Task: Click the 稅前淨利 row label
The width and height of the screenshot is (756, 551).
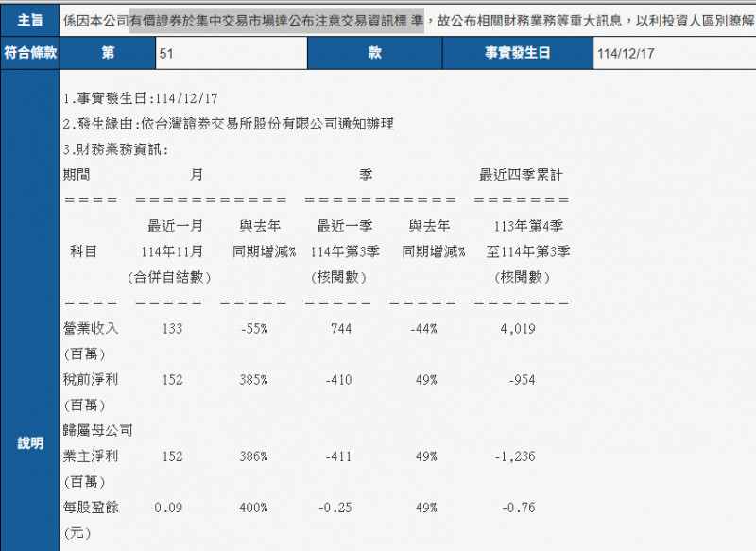Action: point(89,379)
